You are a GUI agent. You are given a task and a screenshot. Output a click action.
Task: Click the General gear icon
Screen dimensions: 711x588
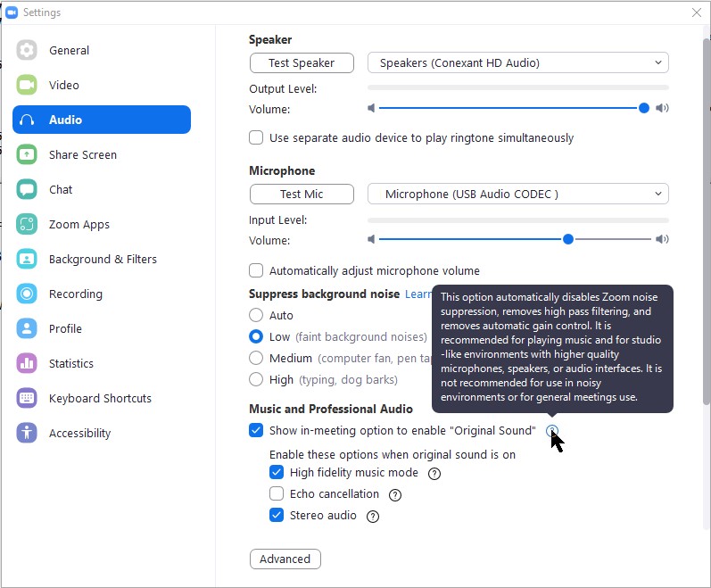[27, 50]
